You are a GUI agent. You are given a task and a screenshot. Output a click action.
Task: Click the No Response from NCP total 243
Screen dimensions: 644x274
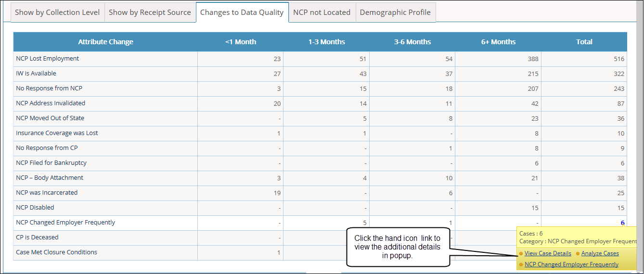[x=619, y=89]
